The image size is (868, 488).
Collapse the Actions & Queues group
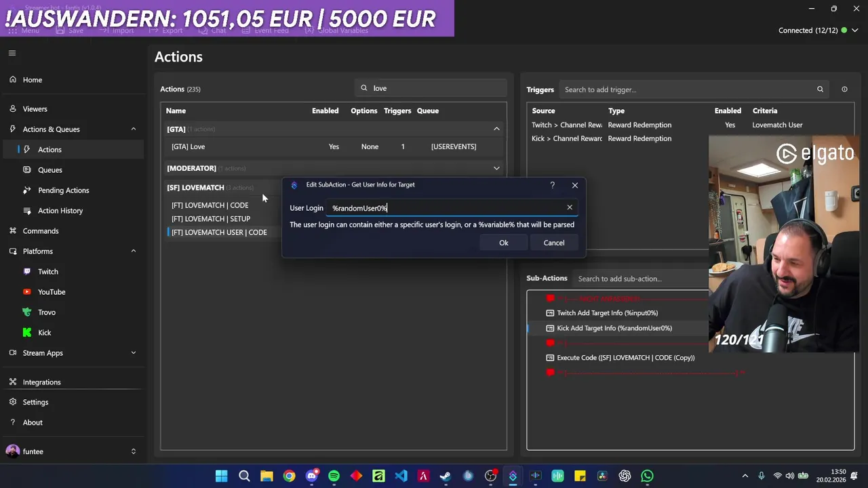point(133,129)
